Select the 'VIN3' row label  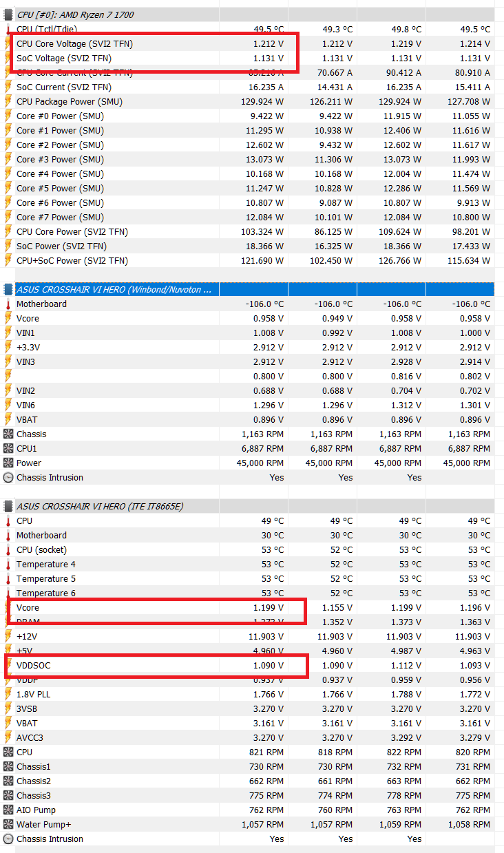click(x=25, y=361)
